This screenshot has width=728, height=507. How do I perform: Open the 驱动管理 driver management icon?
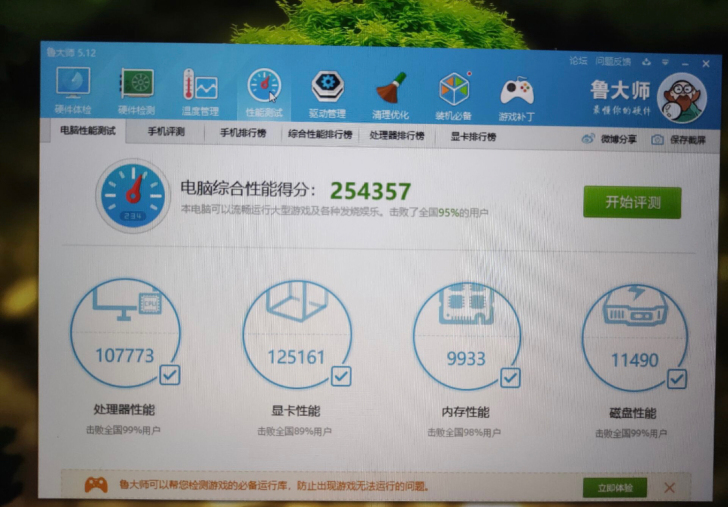click(x=327, y=94)
